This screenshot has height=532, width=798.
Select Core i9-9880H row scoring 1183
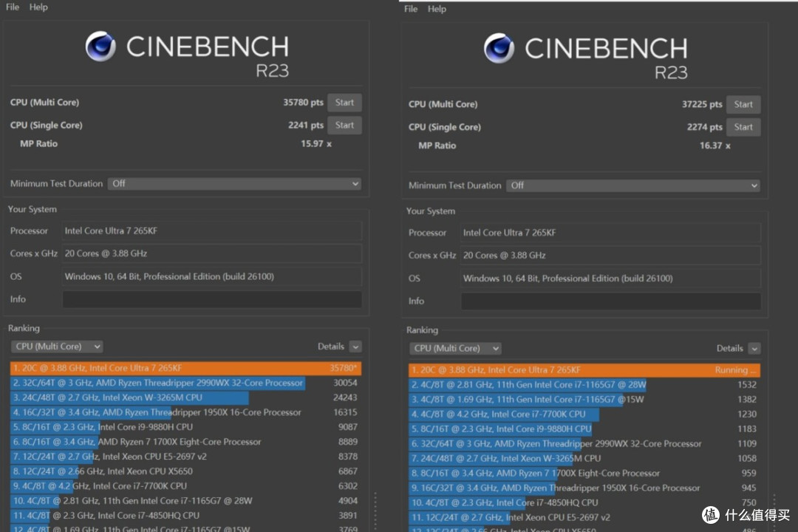coord(584,429)
